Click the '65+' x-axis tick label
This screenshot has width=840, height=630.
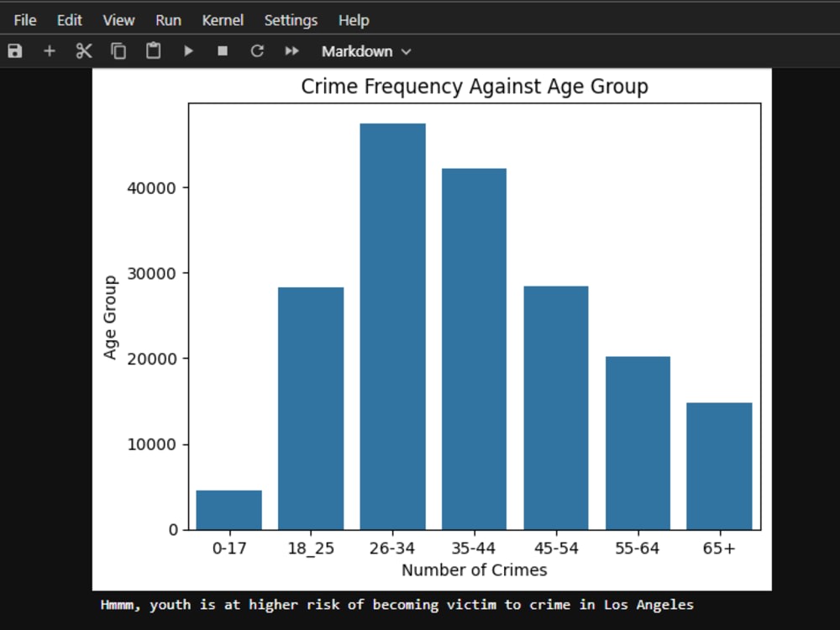[x=720, y=549]
